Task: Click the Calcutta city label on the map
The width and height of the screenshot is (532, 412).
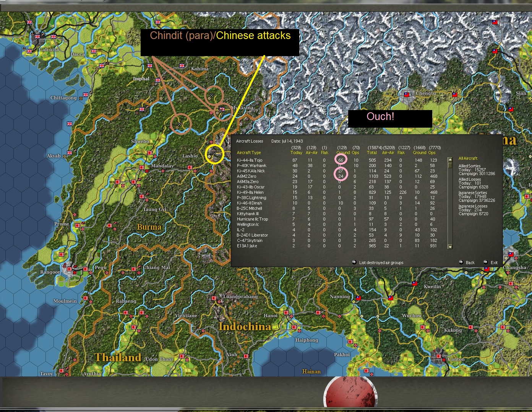Action: [49, 50]
